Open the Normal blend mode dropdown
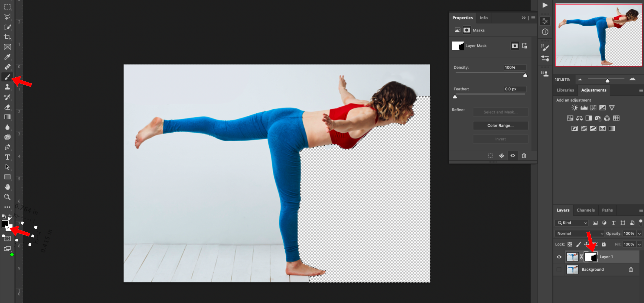Screen dimensions: 644x303 coord(579,234)
